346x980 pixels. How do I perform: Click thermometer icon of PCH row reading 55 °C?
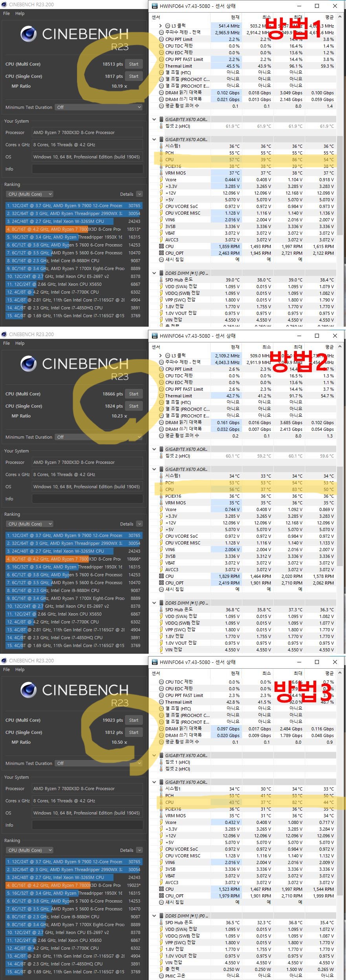[161, 153]
